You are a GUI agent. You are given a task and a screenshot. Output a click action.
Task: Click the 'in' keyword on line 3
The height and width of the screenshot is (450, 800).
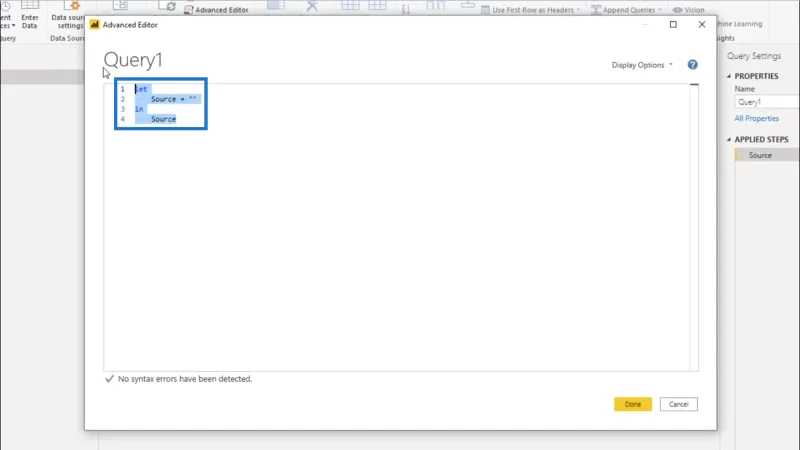139,109
